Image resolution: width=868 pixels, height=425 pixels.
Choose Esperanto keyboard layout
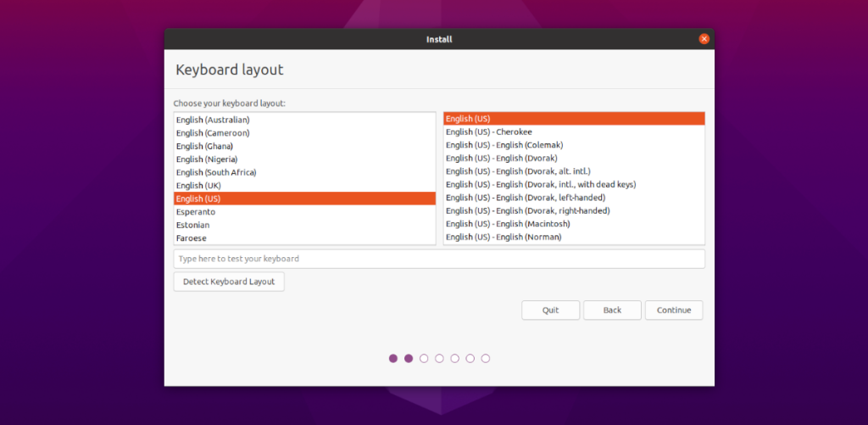[304, 212]
